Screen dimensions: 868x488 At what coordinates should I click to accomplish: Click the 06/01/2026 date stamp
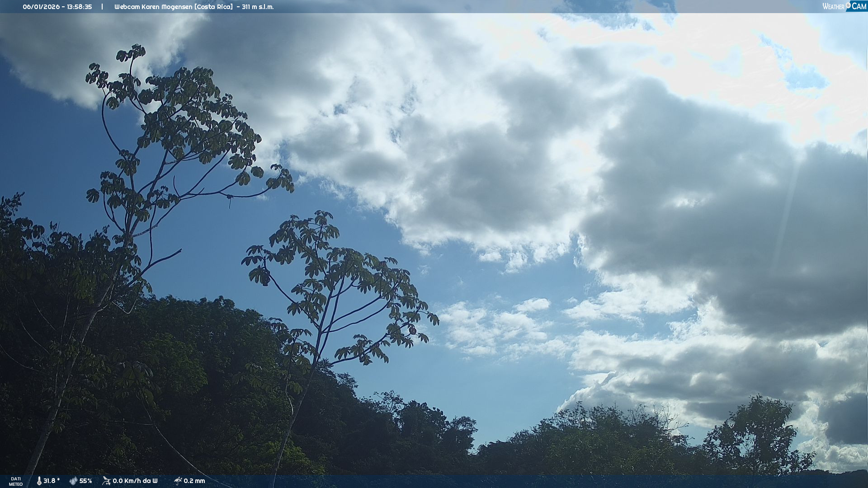coord(41,7)
